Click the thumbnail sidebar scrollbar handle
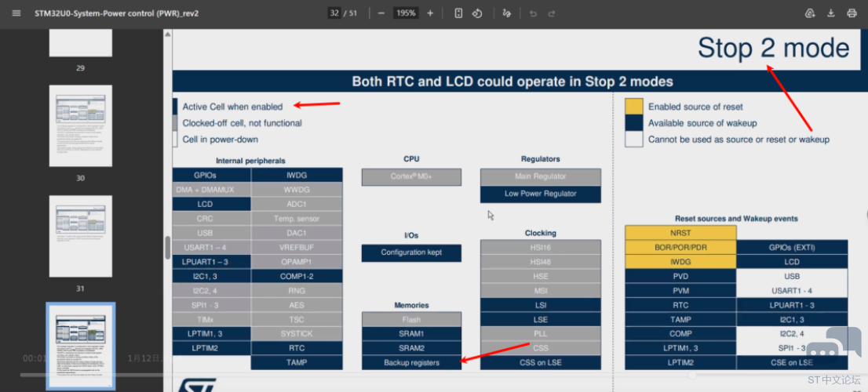The width and height of the screenshot is (868, 392). point(168,248)
